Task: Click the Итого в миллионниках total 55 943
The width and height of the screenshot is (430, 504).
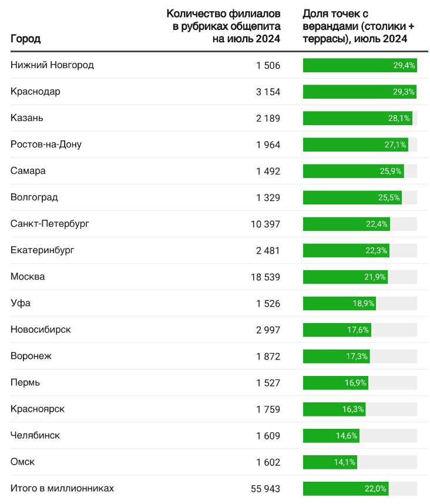Action: [x=266, y=488]
